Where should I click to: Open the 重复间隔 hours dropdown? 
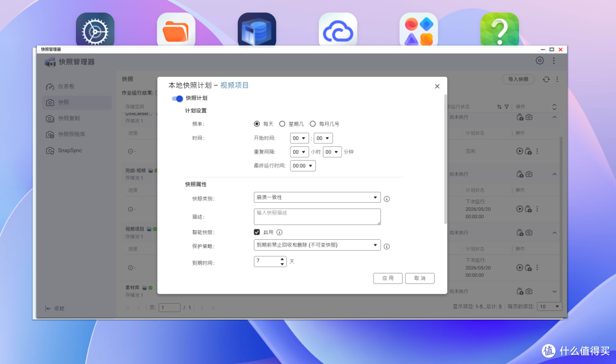(x=299, y=152)
